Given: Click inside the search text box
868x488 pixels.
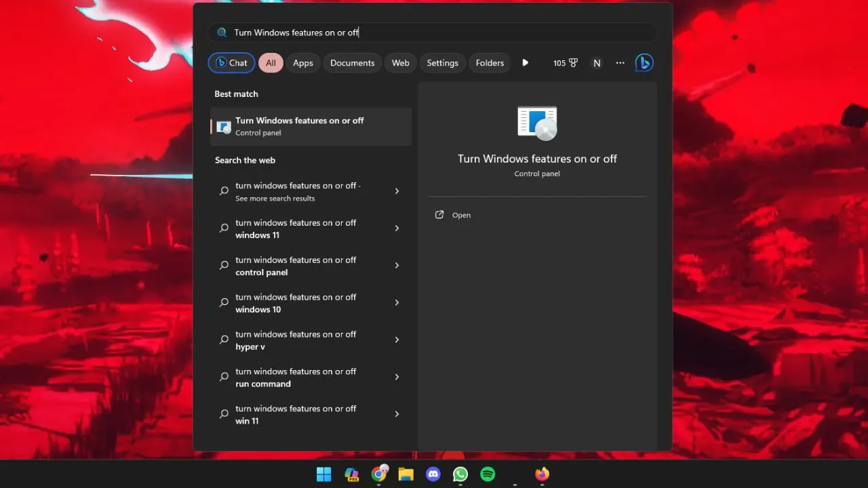Looking at the screenshot, I should 434,33.
